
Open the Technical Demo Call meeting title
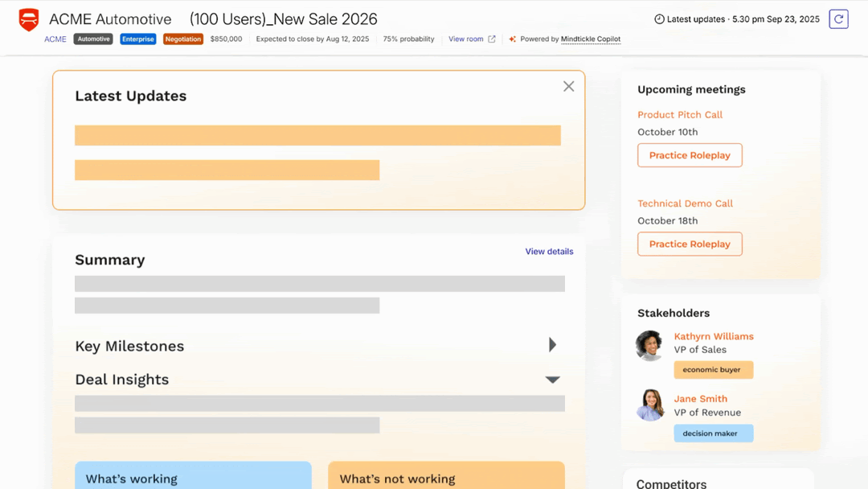pos(685,203)
